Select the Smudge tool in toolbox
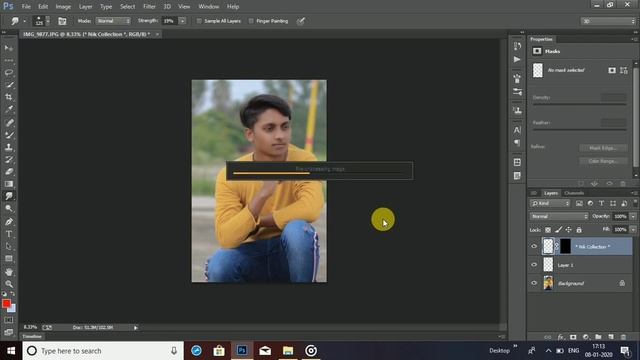 tap(9, 196)
